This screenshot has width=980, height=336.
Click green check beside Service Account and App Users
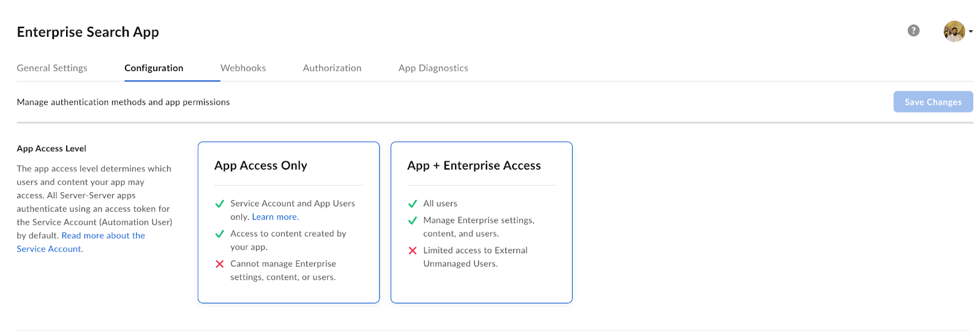[x=220, y=204]
